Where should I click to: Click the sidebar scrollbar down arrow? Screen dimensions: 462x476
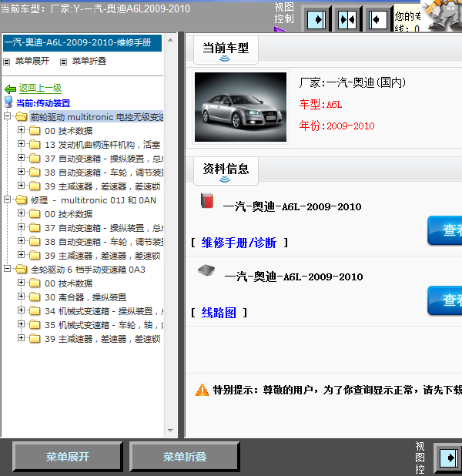click(170, 431)
